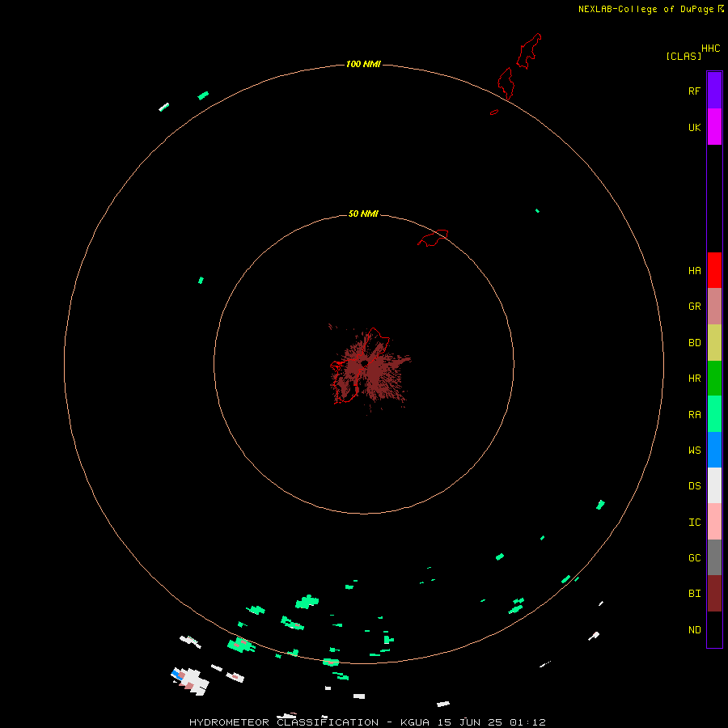Click the ND legend label
728x728 pixels.
point(694,630)
